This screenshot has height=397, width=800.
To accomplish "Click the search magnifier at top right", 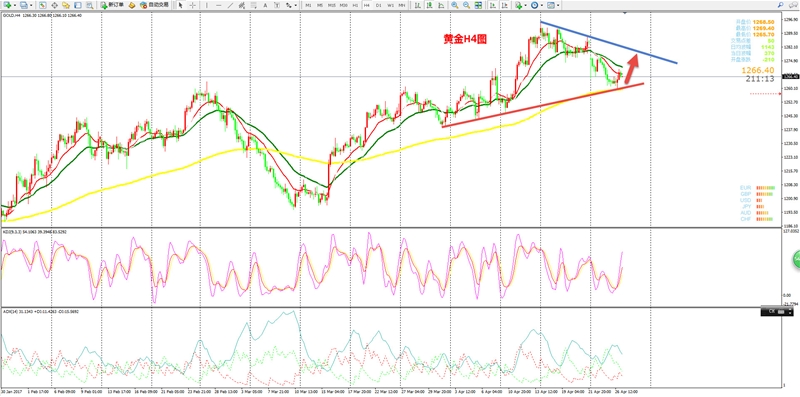I will [781, 5].
